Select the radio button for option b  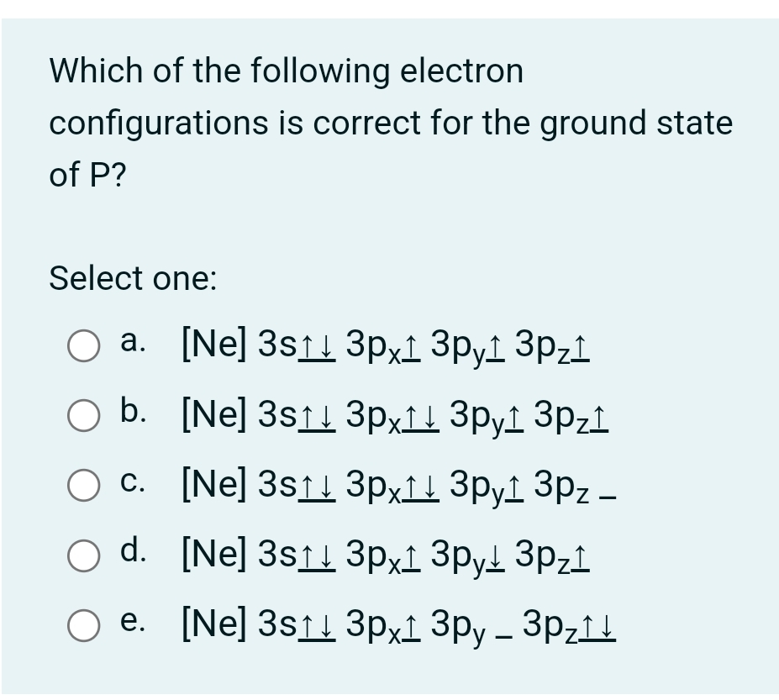(83, 414)
